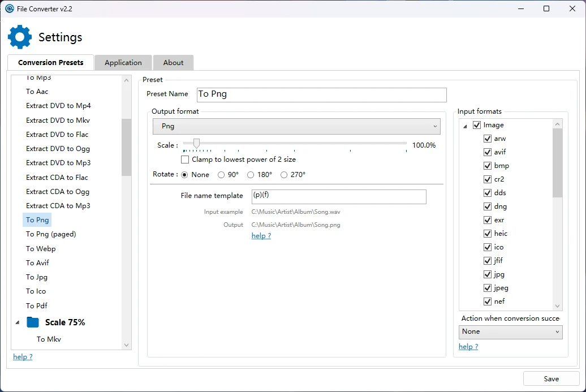Click the Scale slider thumb
Image resolution: width=586 pixels, height=392 pixels.
[196, 143]
